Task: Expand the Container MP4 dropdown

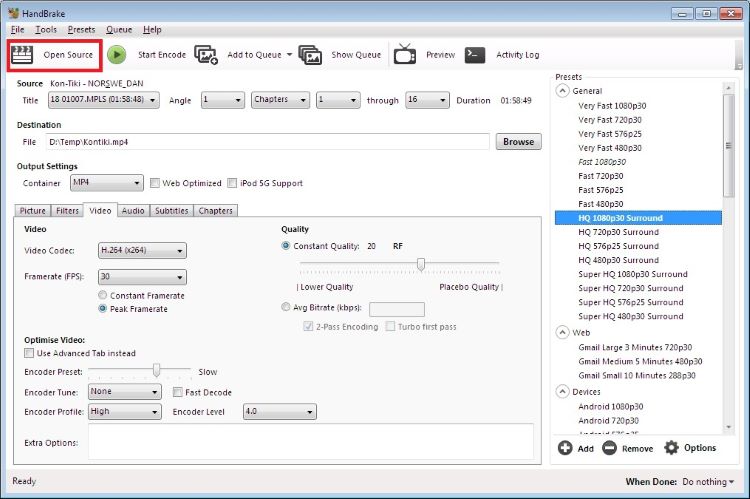Action: pyautogui.click(x=106, y=183)
